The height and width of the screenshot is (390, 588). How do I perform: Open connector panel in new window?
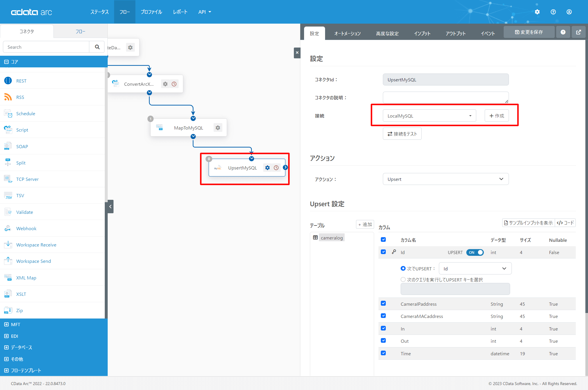pos(578,32)
